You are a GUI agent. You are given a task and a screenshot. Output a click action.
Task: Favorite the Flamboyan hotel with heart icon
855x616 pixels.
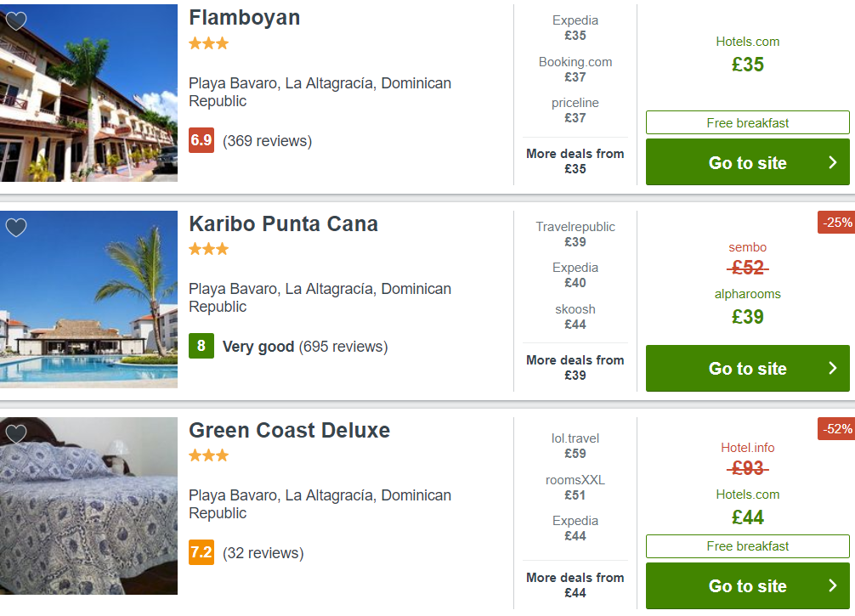point(16,20)
